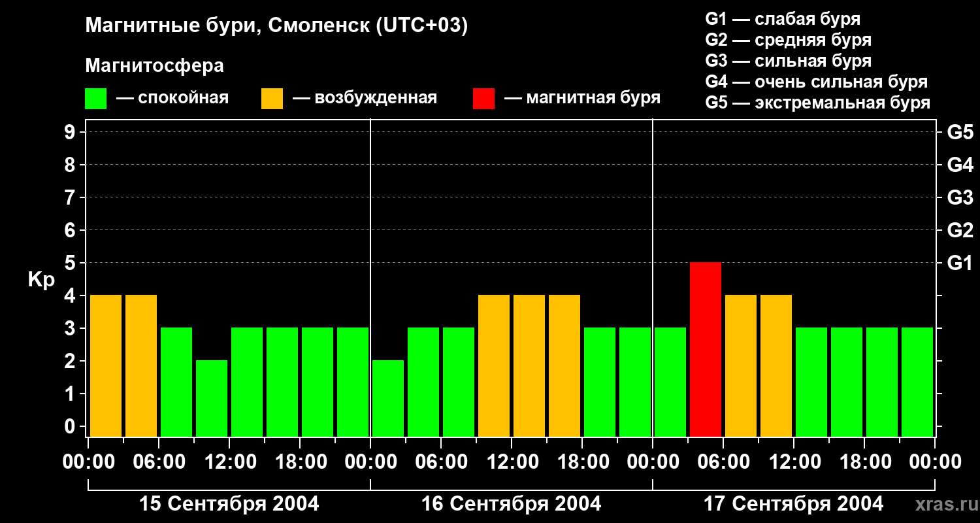Click the G3 label on the right axis
This screenshot has height=523, width=980.
point(960,197)
